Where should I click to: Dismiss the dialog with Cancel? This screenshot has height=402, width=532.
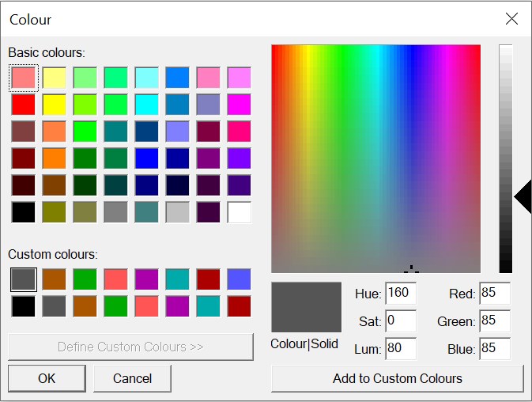(x=132, y=378)
